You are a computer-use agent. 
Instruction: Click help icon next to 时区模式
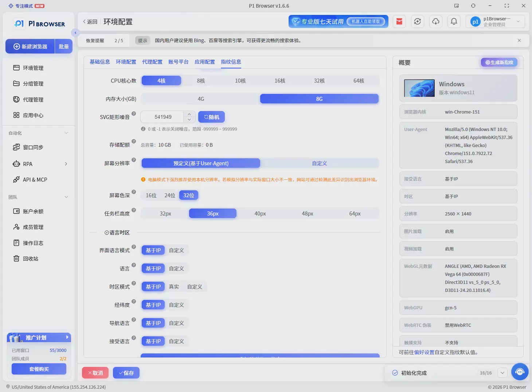134,283
